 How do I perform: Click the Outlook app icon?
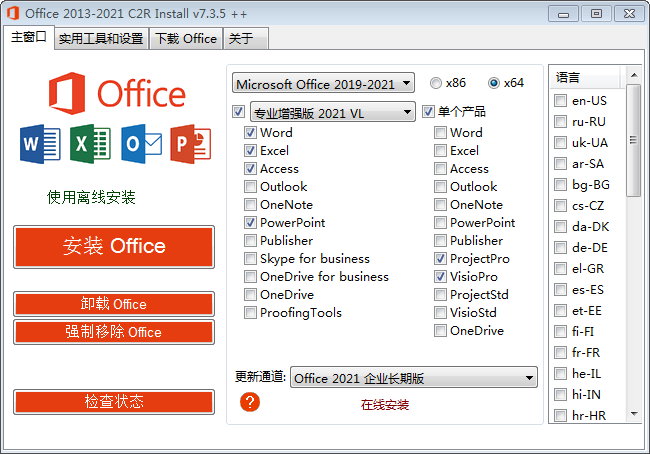(x=140, y=145)
